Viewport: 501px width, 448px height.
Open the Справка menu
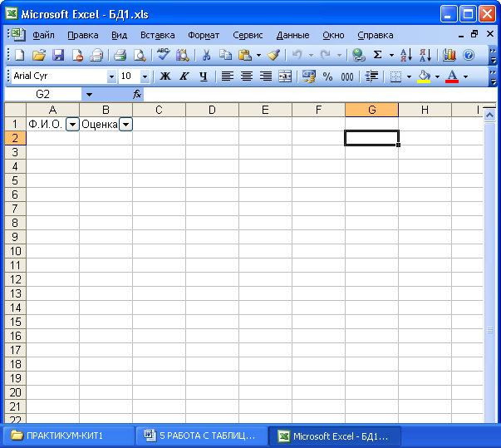point(375,35)
